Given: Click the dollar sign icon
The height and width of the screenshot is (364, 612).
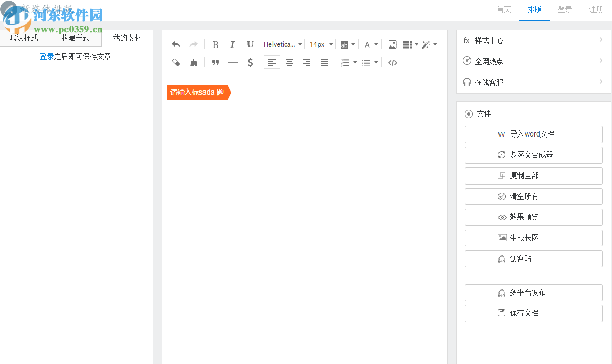Looking at the screenshot, I should click(x=250, y=62).
